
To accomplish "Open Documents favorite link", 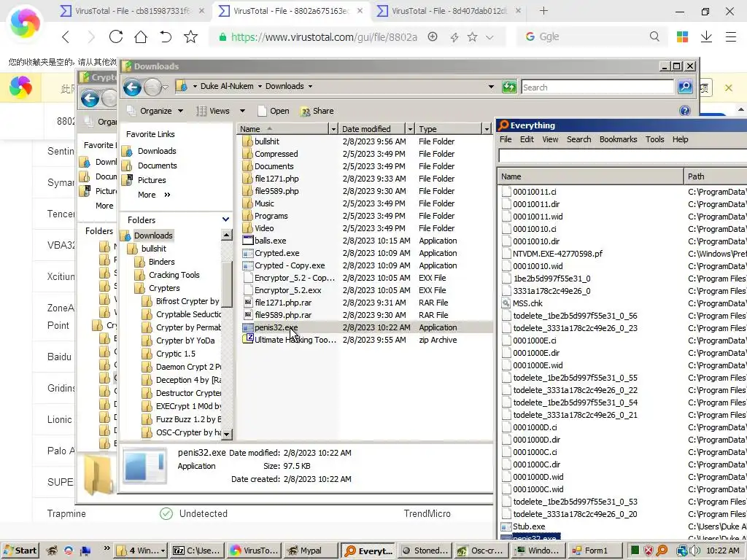I will click(158, 166).
